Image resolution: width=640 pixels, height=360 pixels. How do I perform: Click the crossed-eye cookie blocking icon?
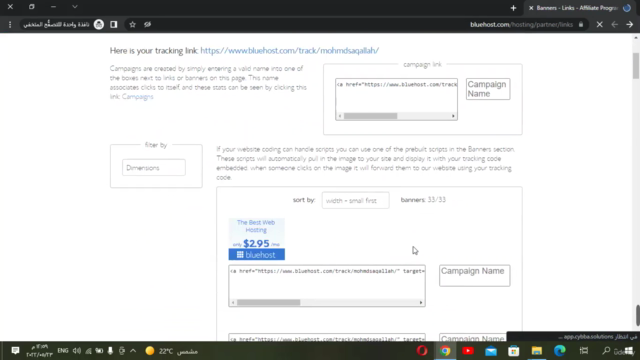click(147, 24)
